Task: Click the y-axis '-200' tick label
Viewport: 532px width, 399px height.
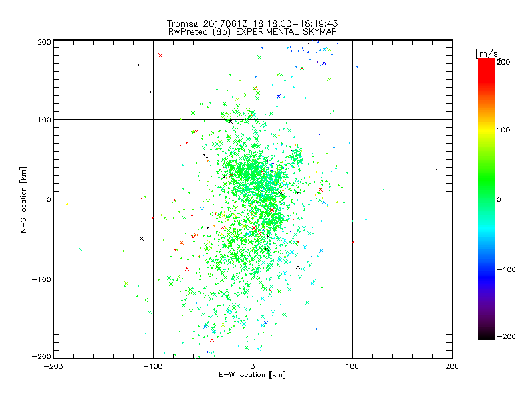Action: pos(41,356)
